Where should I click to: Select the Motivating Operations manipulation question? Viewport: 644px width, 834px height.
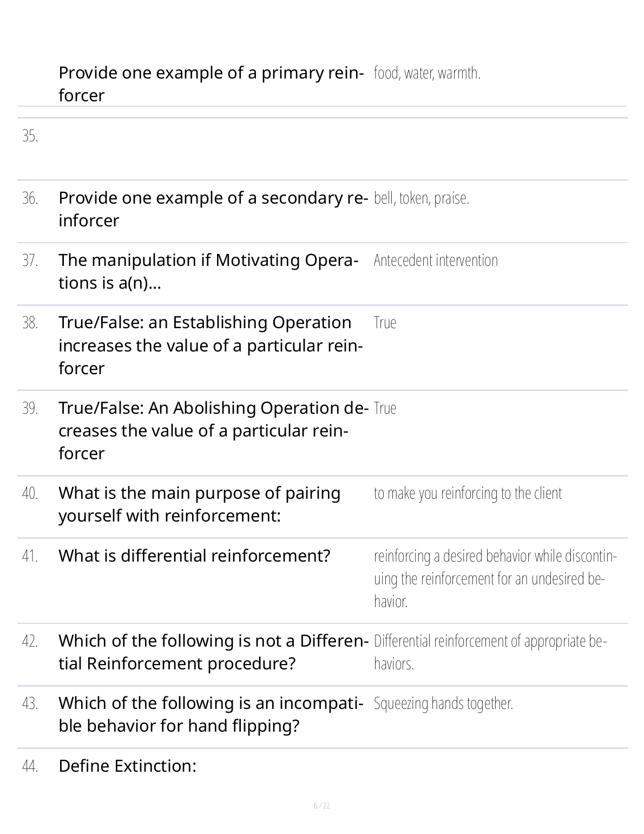[x=208, y=271]
